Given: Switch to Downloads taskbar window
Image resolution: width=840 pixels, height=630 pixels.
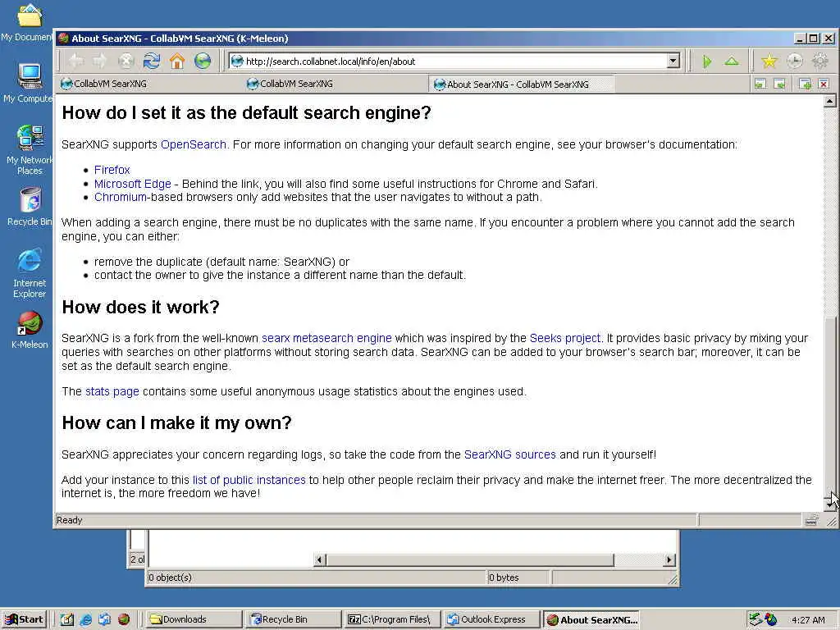Looking at the screenshot, I should pyautogui.click(x=194, y=619).
